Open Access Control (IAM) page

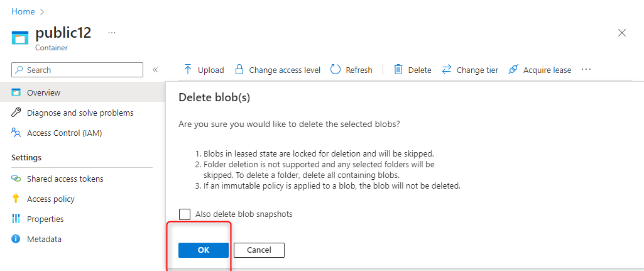pyautogui.click(x=64, y=133)
